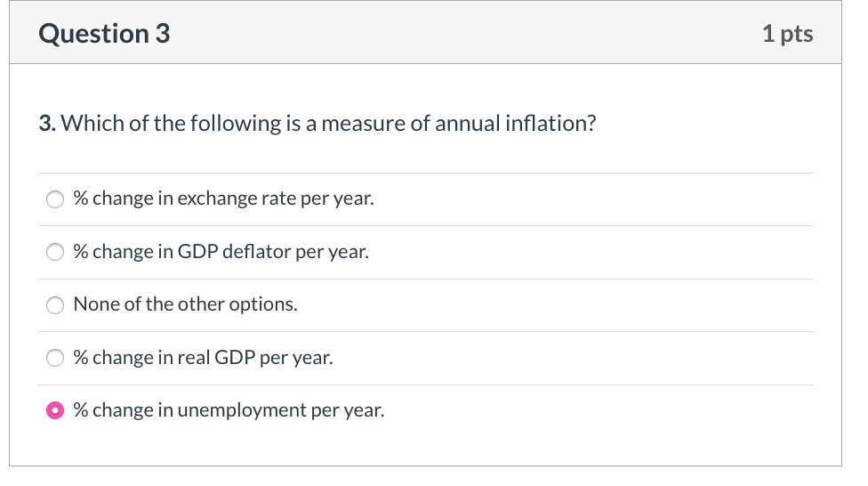The width and height of the screenshot is (868, 486).
Task: Click the selected pink unemployment radio button
Action: point(55,410)
